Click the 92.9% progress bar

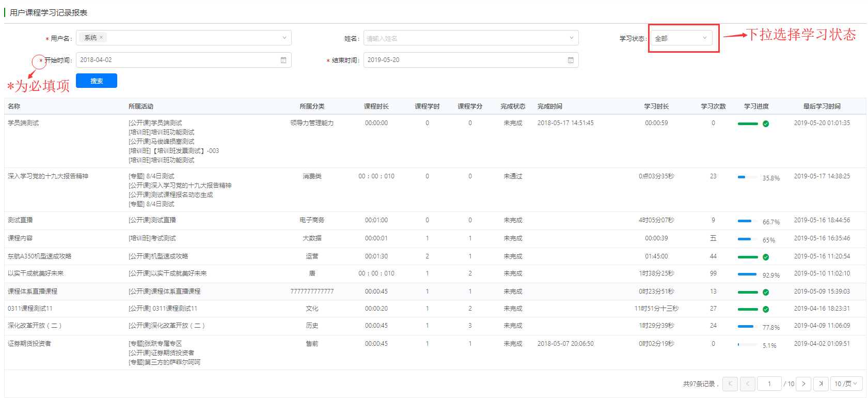tap(748, 274)
